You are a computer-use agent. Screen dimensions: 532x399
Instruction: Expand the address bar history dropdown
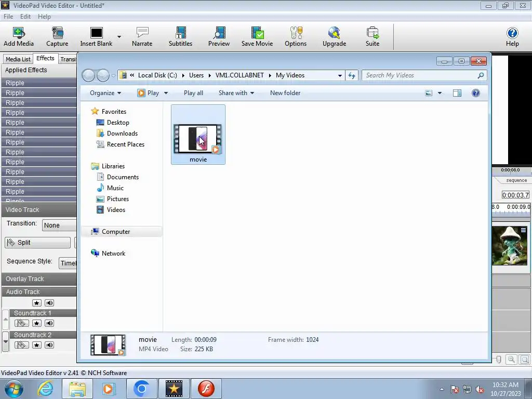click(x=340, y=76)
